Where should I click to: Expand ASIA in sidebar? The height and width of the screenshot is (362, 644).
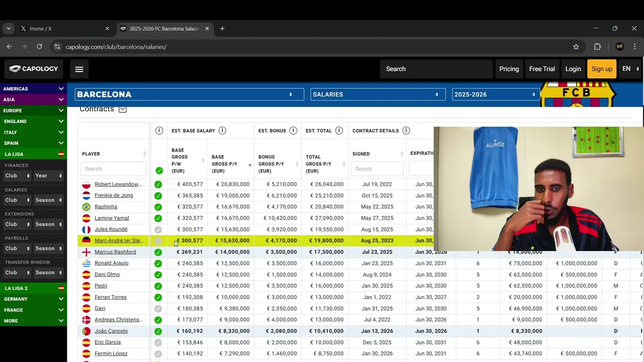[x=33, y=100]
